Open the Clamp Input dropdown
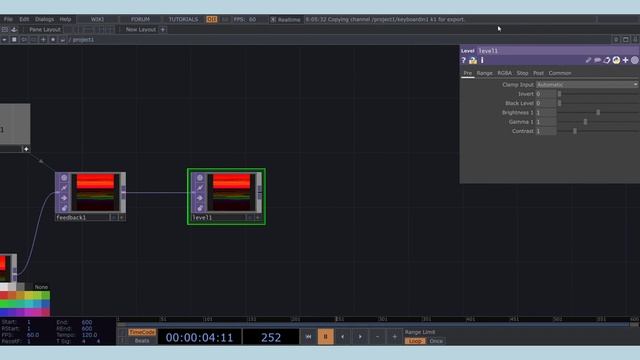 coord(587,84)
